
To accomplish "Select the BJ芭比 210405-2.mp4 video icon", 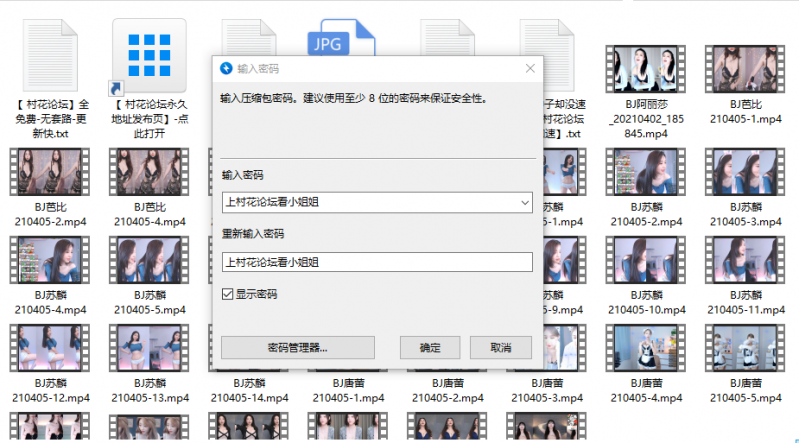I will coord(51,172).
